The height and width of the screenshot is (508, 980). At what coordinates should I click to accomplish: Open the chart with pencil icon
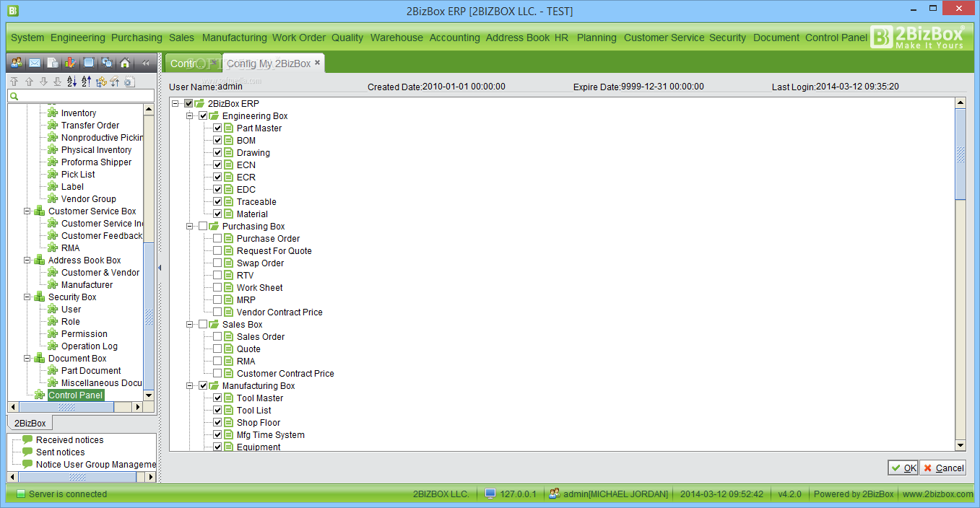70,63
